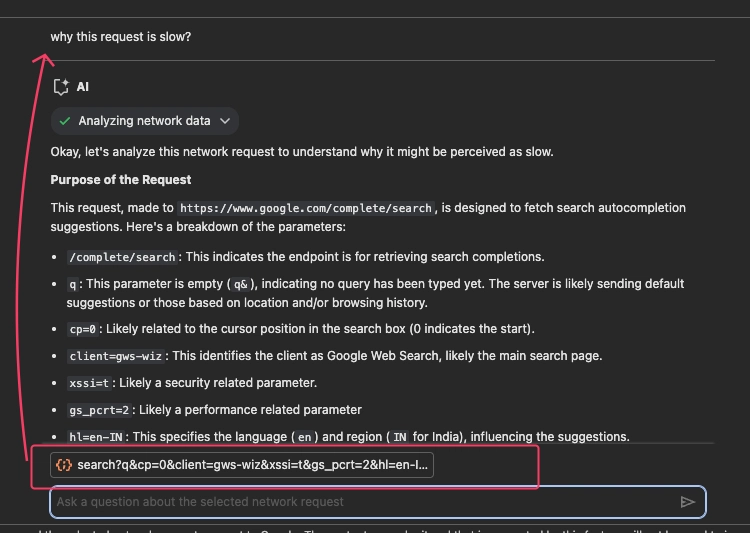Open the Analyzing network data step chip
This screenshot has height=533, width=750.
click(144, 121)
